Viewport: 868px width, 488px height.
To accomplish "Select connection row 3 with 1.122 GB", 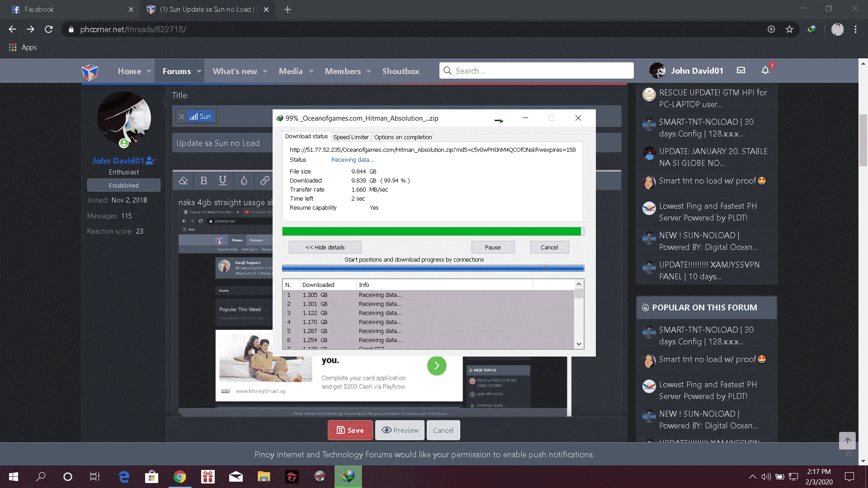I will [x=428, y=313].
